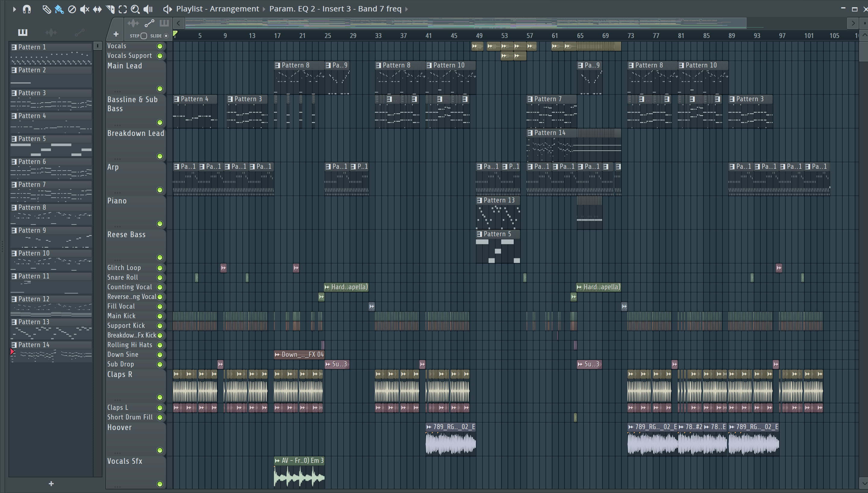
Task: Mute the Piano track
Action: point(160,224)
